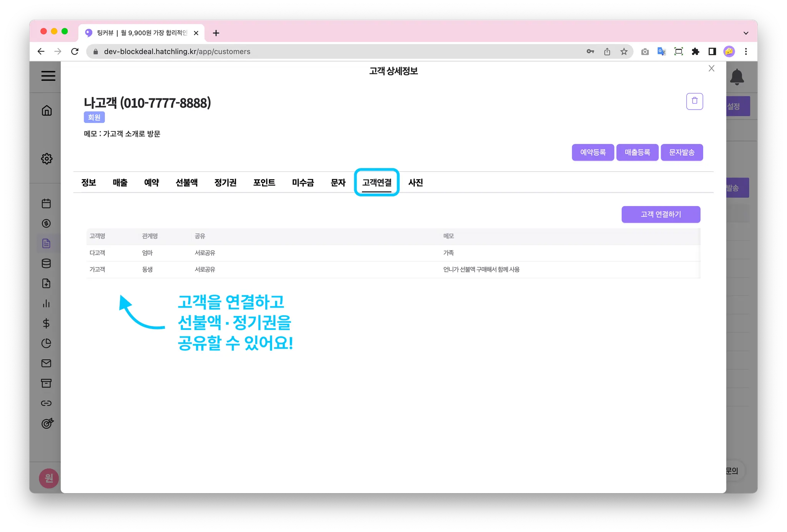Click the trash delete customer icon

coord(694,101)
